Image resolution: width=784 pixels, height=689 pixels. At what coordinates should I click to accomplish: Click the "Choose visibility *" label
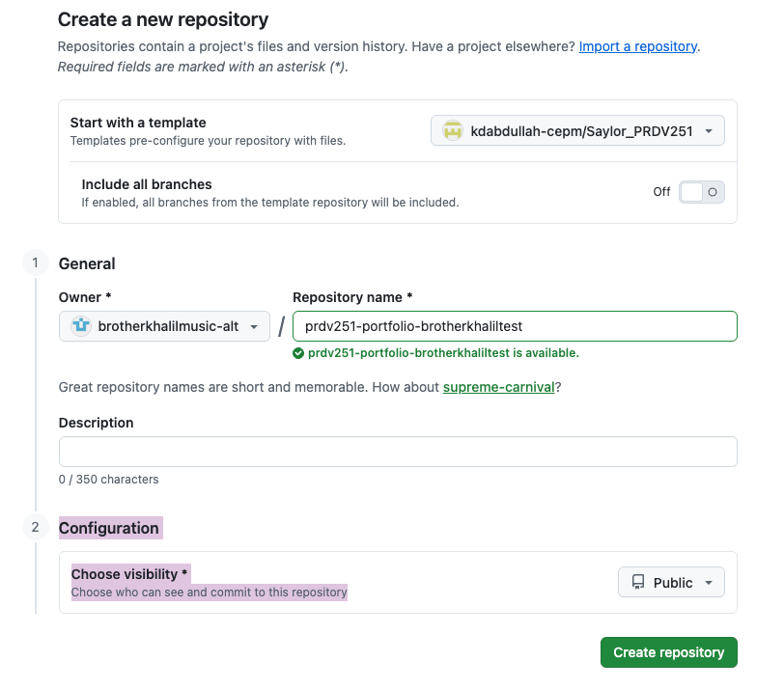tap(129, 574)
